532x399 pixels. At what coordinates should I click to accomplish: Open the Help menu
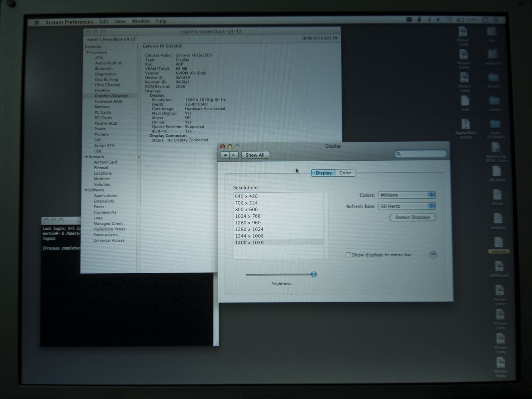161,21
